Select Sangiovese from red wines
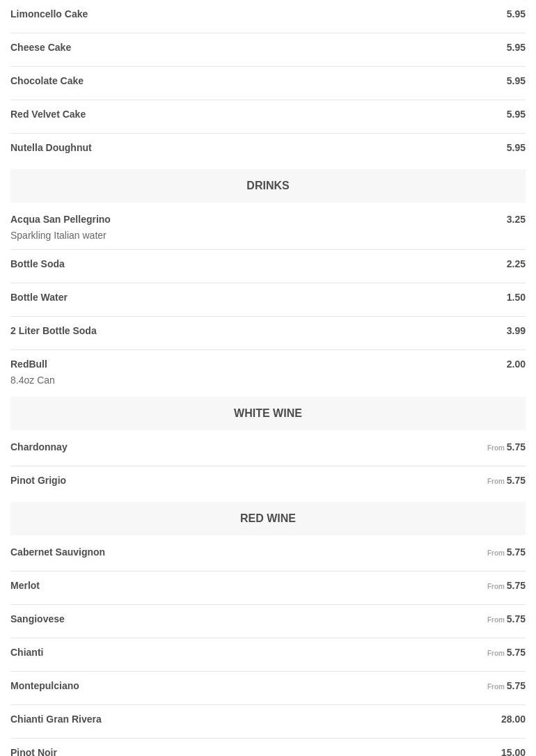The image size is (536, 756). click(x=38, y=619)
